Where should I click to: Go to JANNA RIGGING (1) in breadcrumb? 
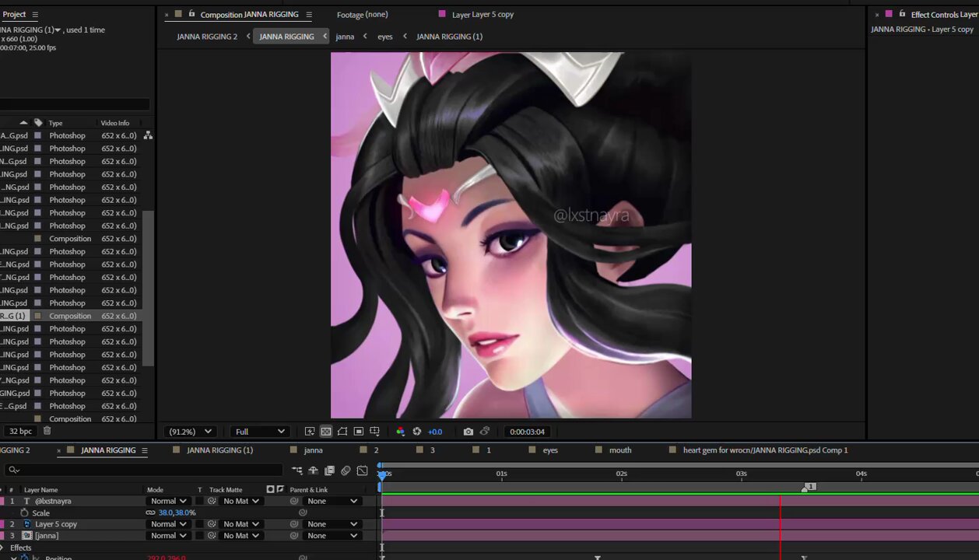449,37
